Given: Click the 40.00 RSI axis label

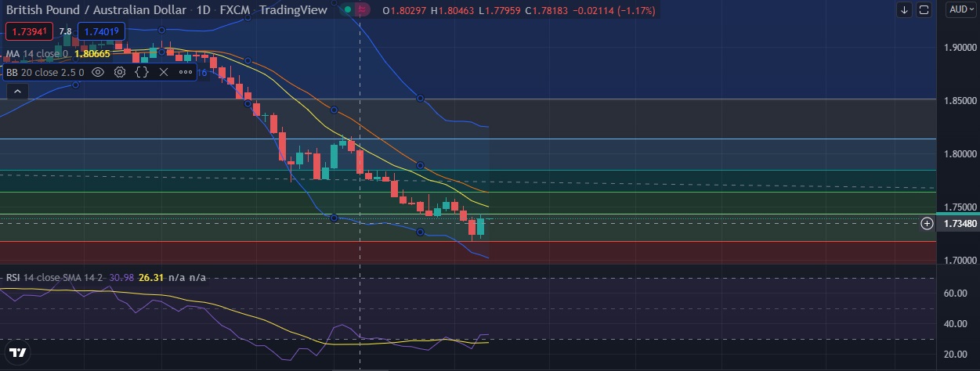Looking at the screenshot, I should pos(955,324).
